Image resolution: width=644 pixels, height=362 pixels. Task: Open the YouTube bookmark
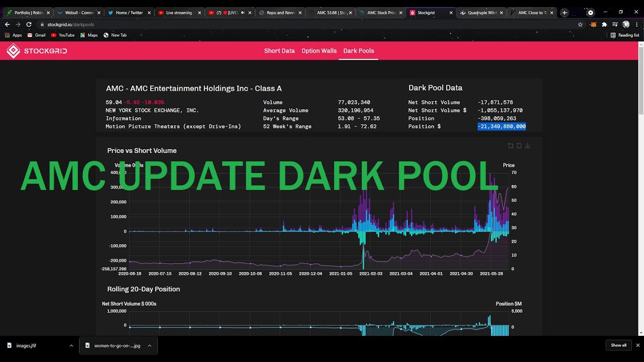point(62,35)
